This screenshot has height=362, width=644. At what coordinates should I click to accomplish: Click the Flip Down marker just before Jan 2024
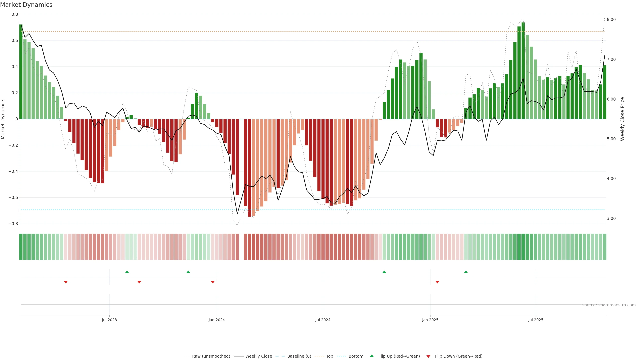pos(213,282)
